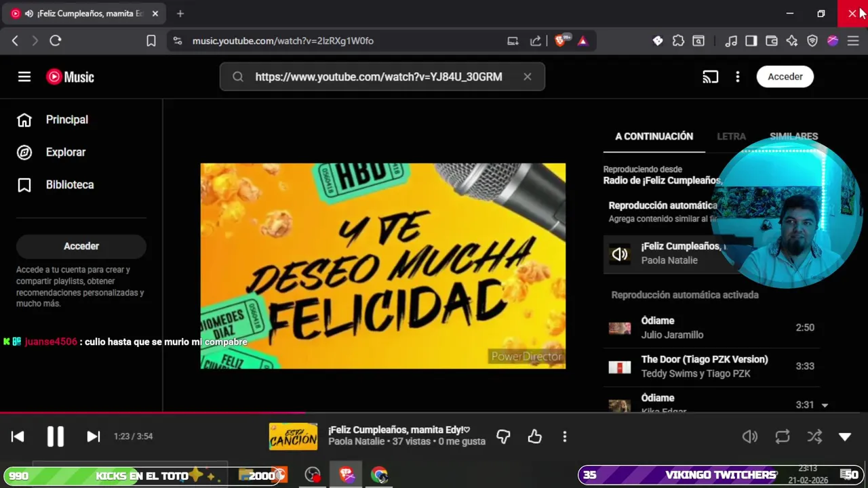868x488 pixels.
Task: Click the browser forward button
Action: (35, 41)
